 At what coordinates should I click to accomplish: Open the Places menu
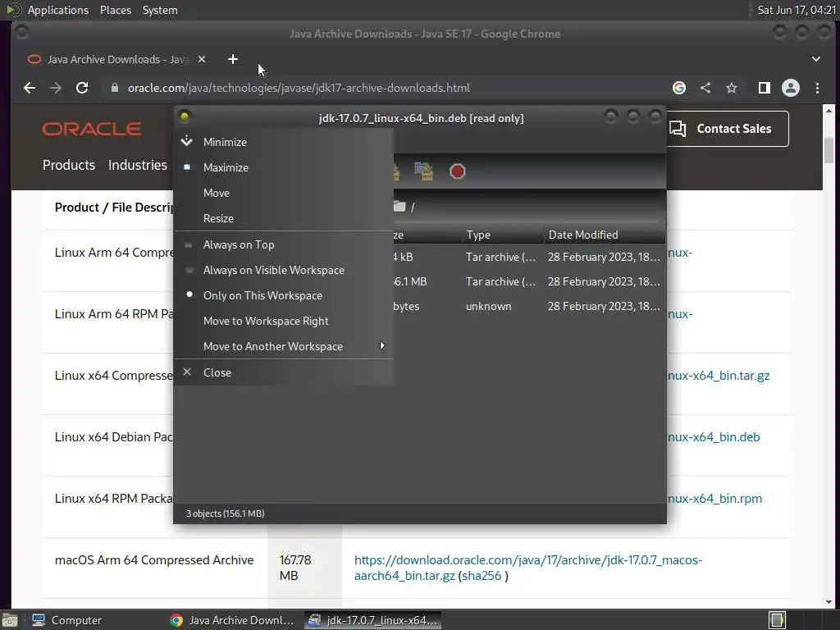tap(115, 10)
